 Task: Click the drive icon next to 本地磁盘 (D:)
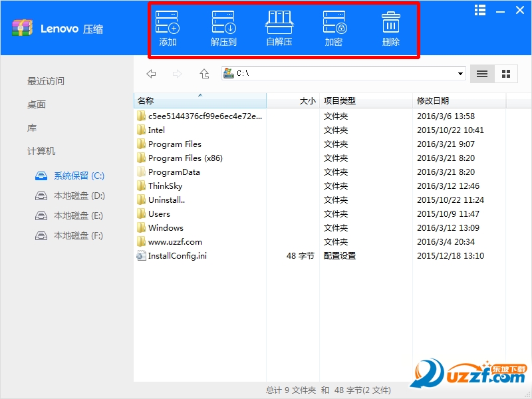click(x=41, y=196)
